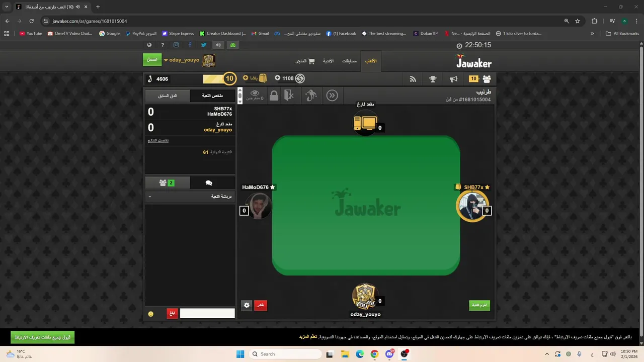Click the browser reload button

click(31, 21)
